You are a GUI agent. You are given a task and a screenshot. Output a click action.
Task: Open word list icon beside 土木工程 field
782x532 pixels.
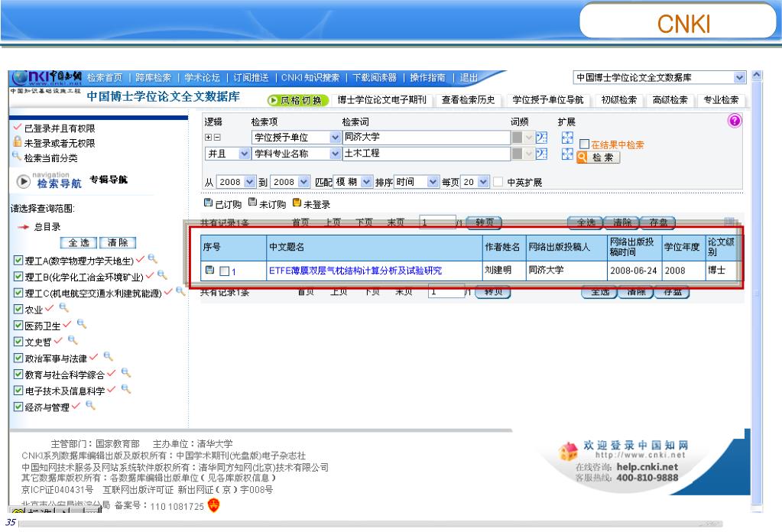tap(542, 154)
